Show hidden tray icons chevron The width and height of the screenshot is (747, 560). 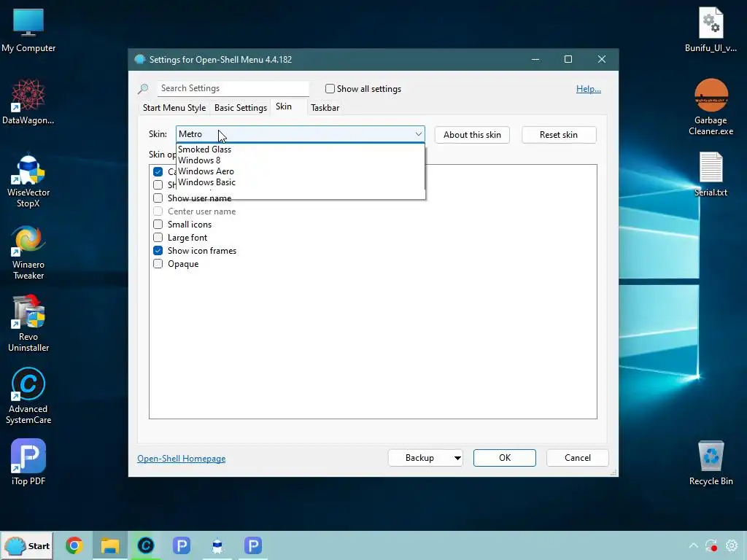[693, 545]
